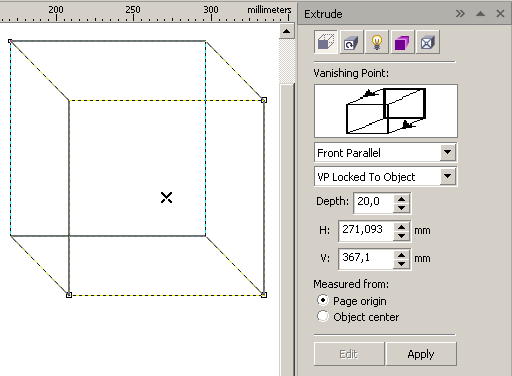Increase the H vanishing point value
512x376 pixels.
pos(401,227)
